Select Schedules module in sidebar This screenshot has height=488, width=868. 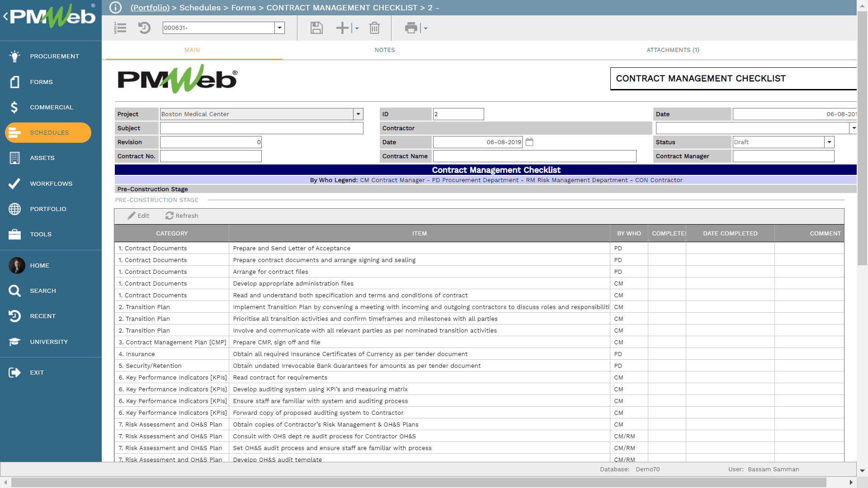[x=48, y=132]
